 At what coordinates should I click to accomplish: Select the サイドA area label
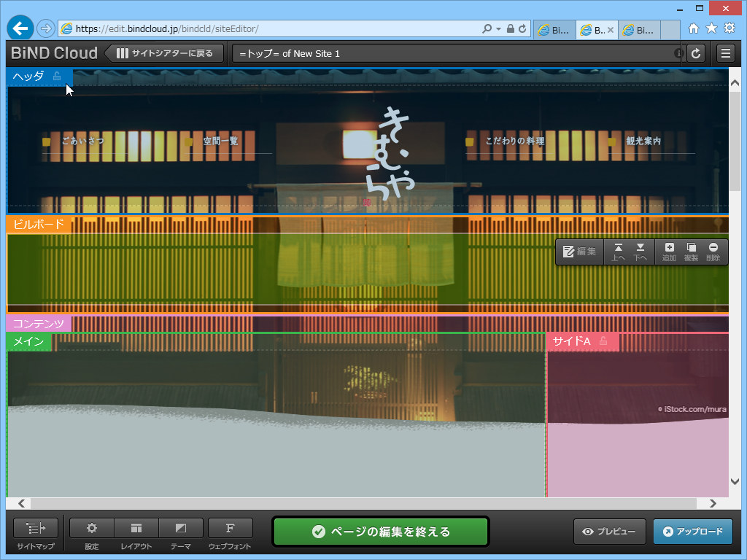571,341
